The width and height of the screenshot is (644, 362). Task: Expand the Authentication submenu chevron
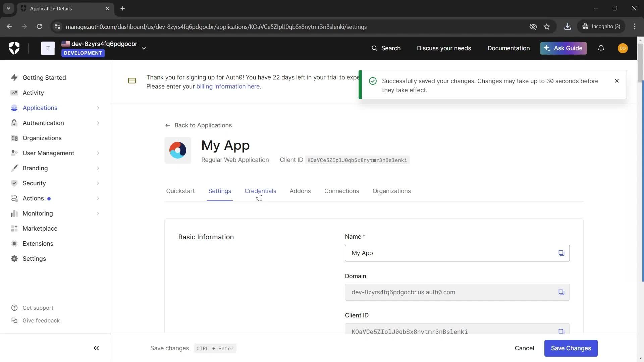[x=98, y=123]
